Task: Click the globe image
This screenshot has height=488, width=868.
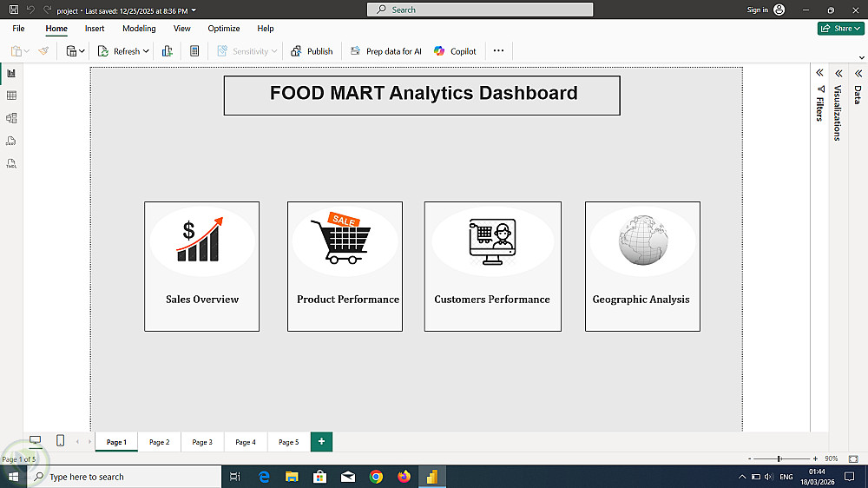Action: point(643,241)
